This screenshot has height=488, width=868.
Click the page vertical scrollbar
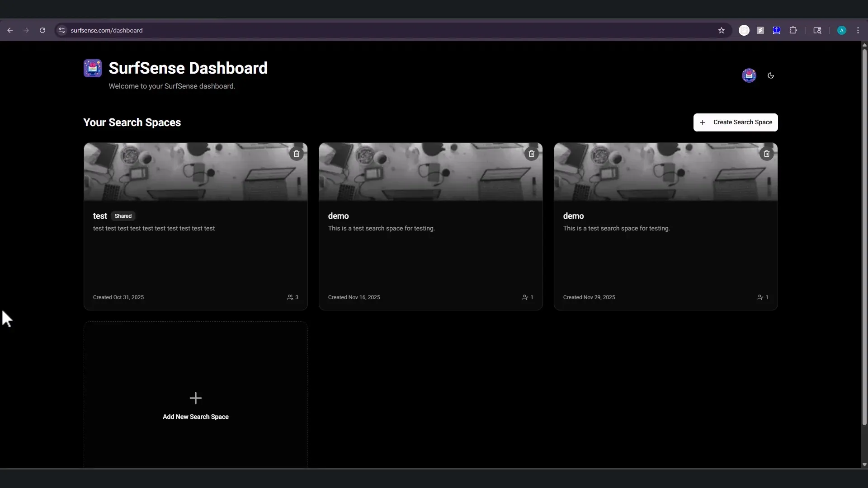[x=864, y=237]
